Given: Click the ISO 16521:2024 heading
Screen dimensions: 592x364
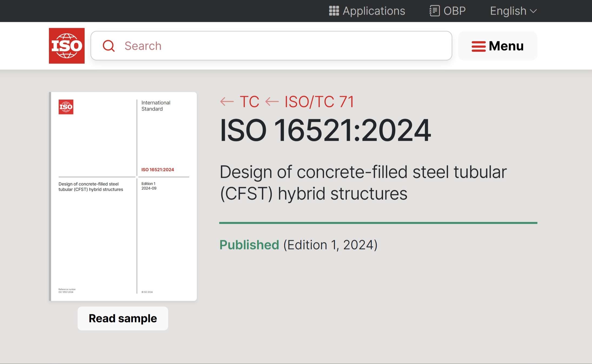Looking at the screenshot, I should coord(325,130).
